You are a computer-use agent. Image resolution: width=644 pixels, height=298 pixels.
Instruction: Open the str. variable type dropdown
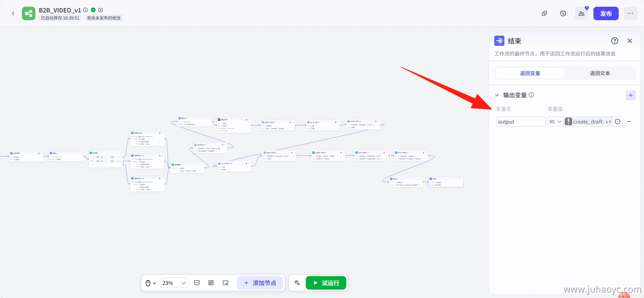pos(555,122)
